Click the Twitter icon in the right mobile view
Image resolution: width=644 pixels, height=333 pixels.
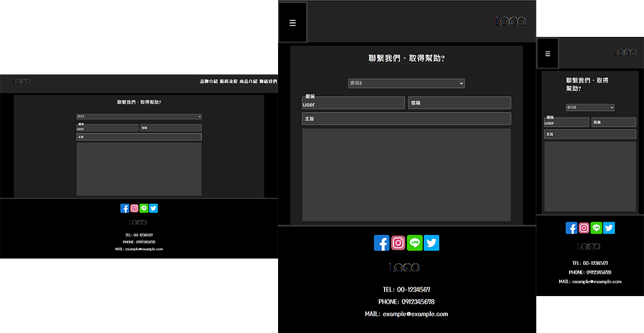(x=609, y=228)
